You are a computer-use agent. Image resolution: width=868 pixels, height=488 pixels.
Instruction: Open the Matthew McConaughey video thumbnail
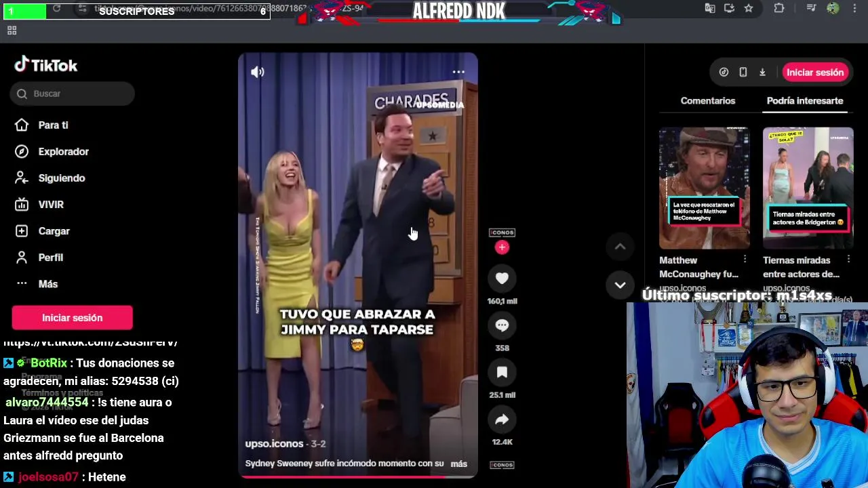(x=704, y=188)
